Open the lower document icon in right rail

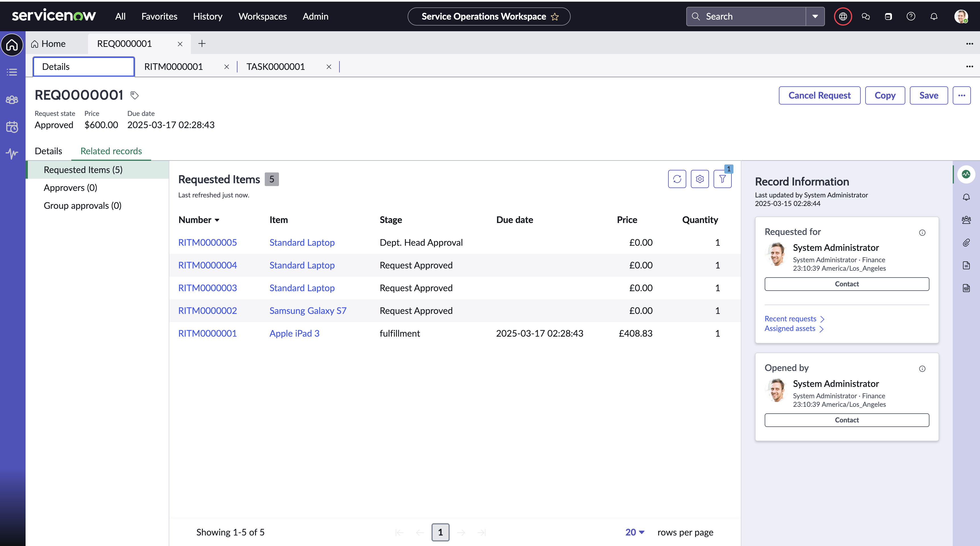(x=966, y=288)
